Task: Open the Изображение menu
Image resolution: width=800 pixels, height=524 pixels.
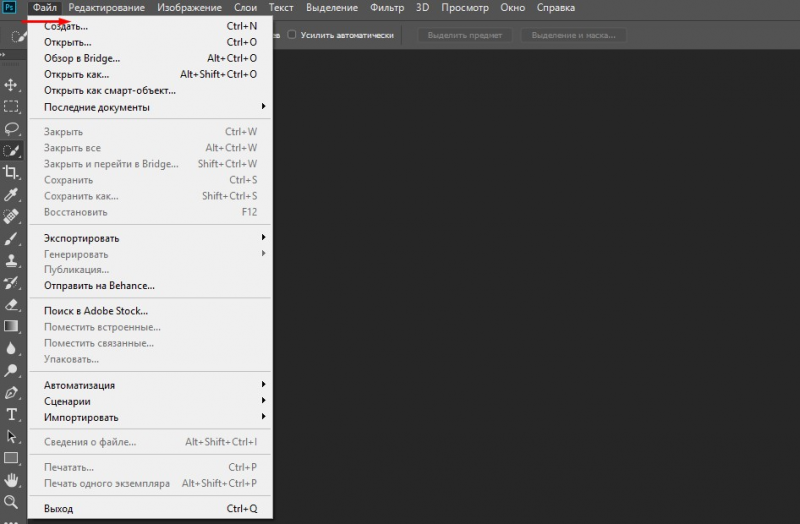Action: point(189,8)
